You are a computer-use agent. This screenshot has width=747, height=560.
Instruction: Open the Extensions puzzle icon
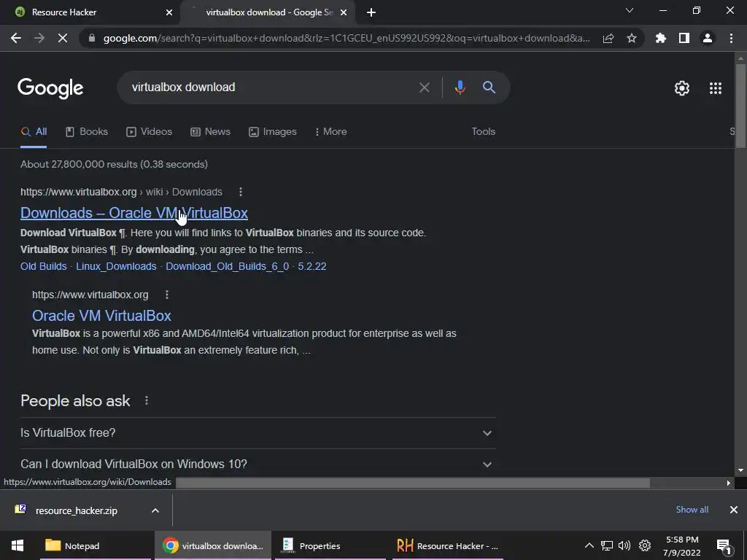pyautogui.click(x=661, y=38)
